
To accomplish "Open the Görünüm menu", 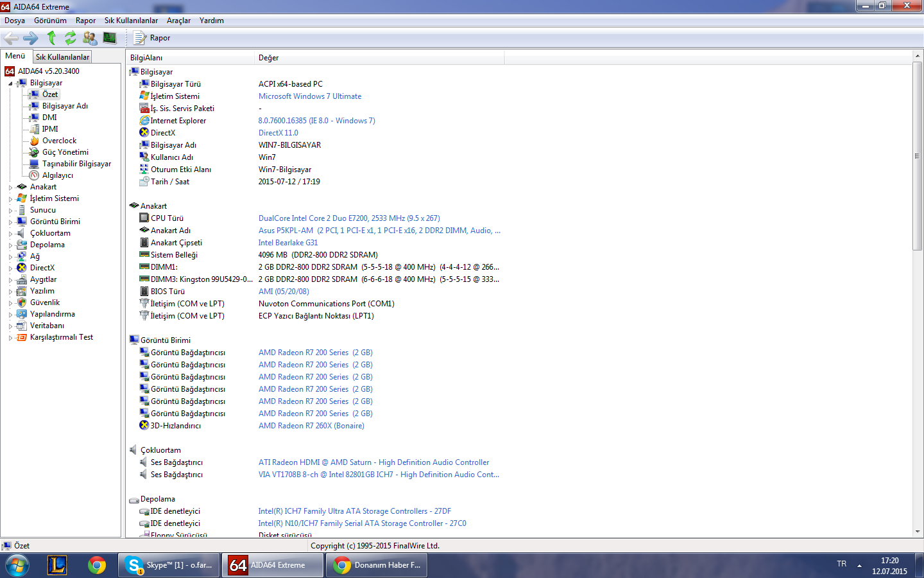I will click(50, 21).
